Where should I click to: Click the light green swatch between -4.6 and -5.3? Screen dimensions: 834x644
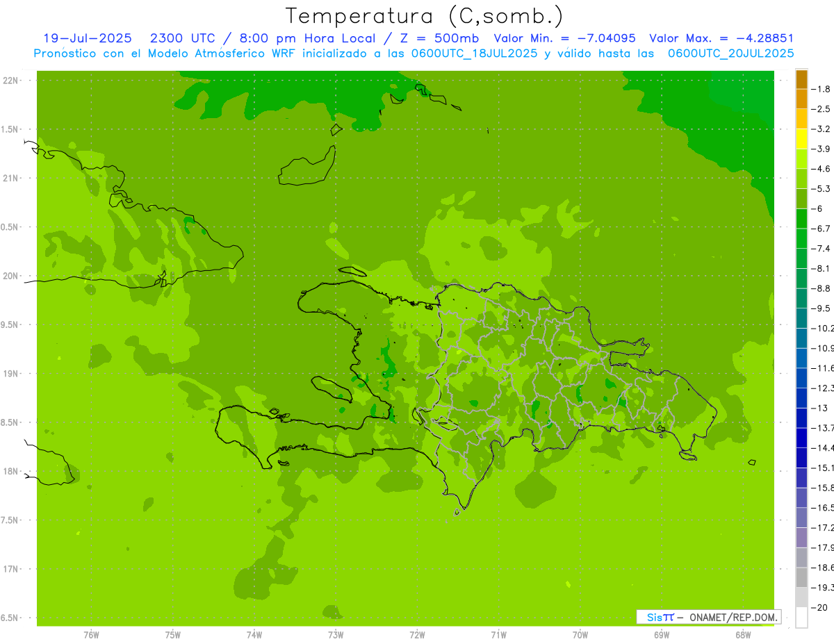pos(801,179)
